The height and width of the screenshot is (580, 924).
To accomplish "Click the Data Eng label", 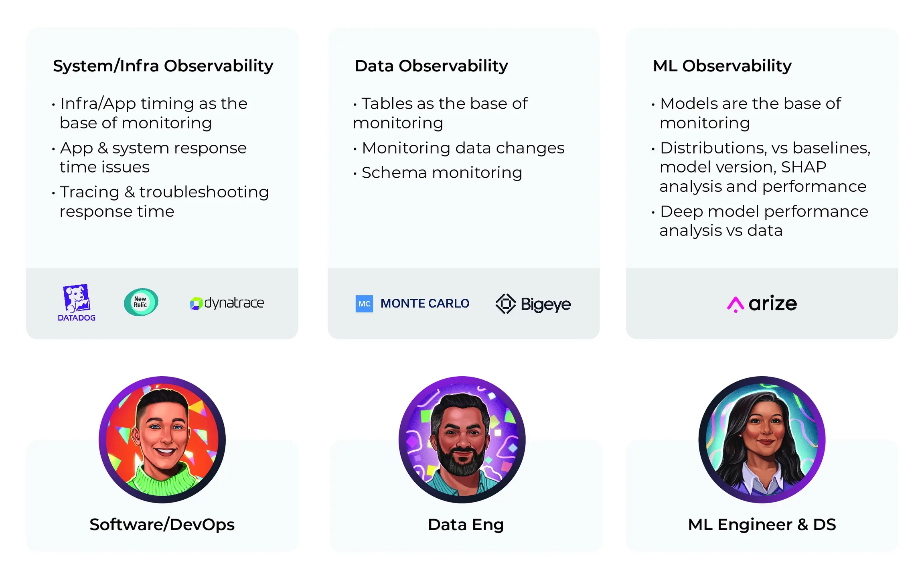I will click(466, 525).
